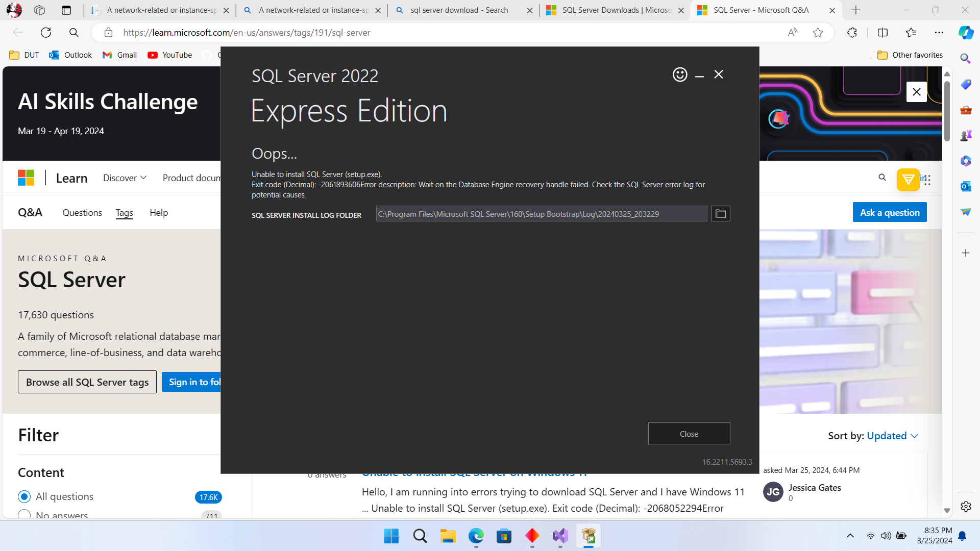This screenshot has height=551, width=980.
Task: Click the Ask a question button
Action: click(x=889, y=212)
